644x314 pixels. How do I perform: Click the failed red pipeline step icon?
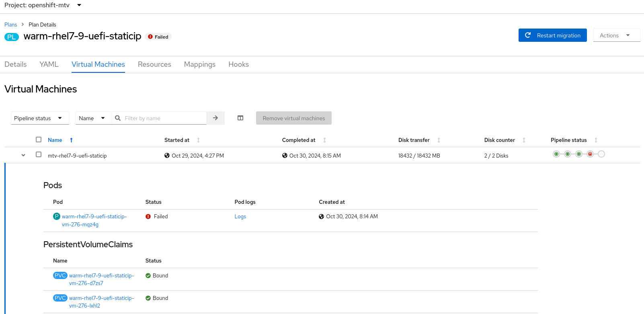click(590, 154)
